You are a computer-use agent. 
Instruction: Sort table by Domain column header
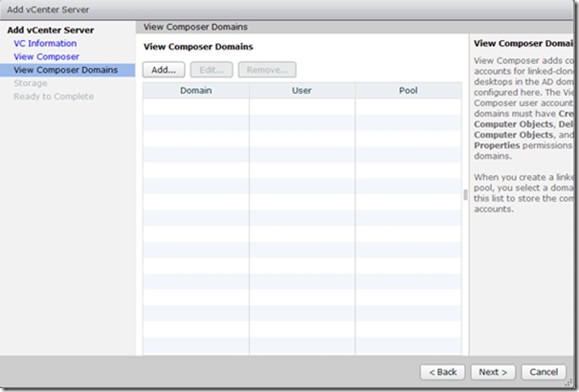pyautogui.click(x=196, y=90)
